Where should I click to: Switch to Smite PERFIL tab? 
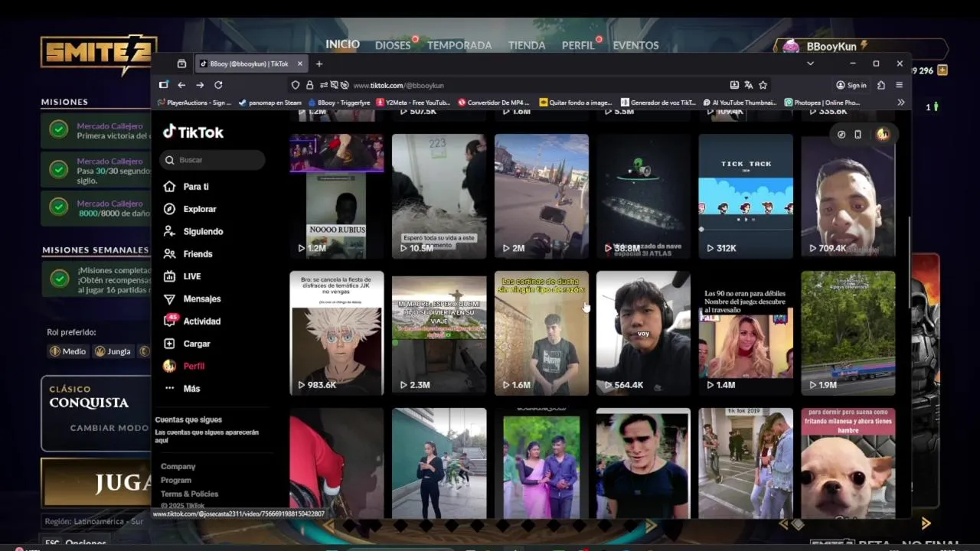(x=578, y=45)
